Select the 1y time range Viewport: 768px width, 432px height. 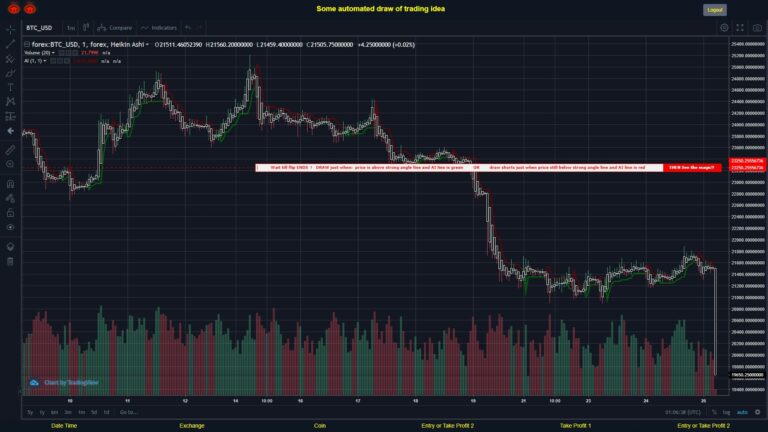pyautogui.click(x=42, y=412)
